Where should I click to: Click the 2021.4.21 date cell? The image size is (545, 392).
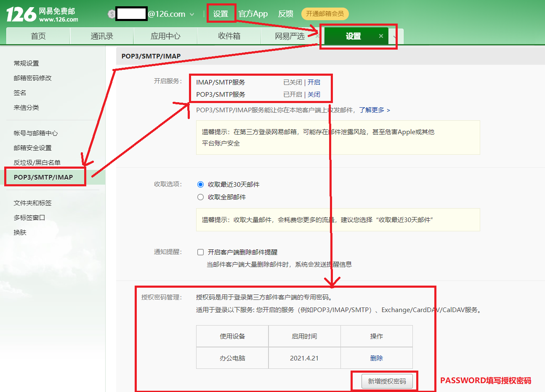(x=304, y=358)
